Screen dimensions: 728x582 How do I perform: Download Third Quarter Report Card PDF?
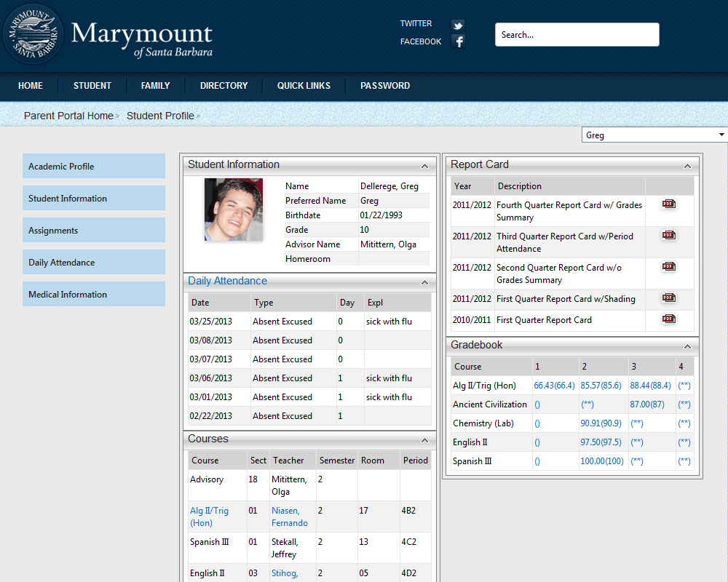668,235
